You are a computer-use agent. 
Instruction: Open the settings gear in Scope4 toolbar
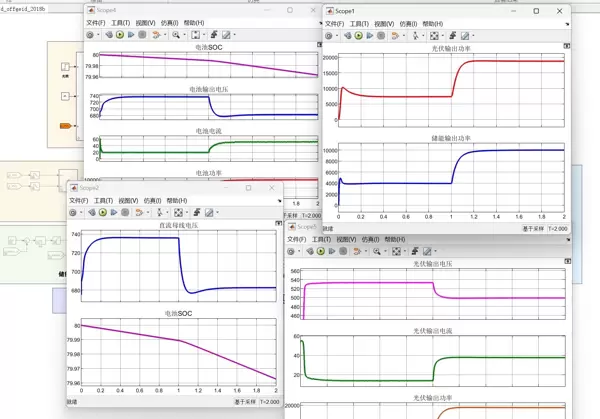click(89, 34)
